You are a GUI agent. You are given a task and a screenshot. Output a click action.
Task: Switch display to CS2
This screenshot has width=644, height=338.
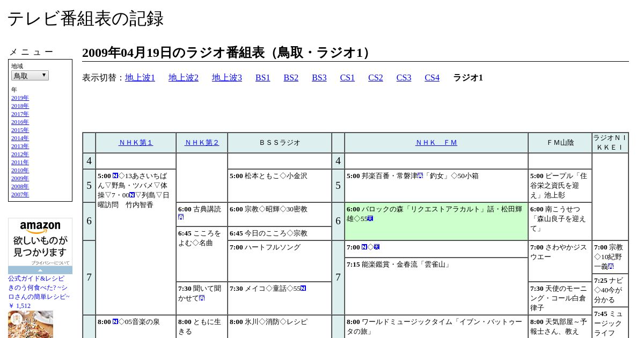click(376, 78)
